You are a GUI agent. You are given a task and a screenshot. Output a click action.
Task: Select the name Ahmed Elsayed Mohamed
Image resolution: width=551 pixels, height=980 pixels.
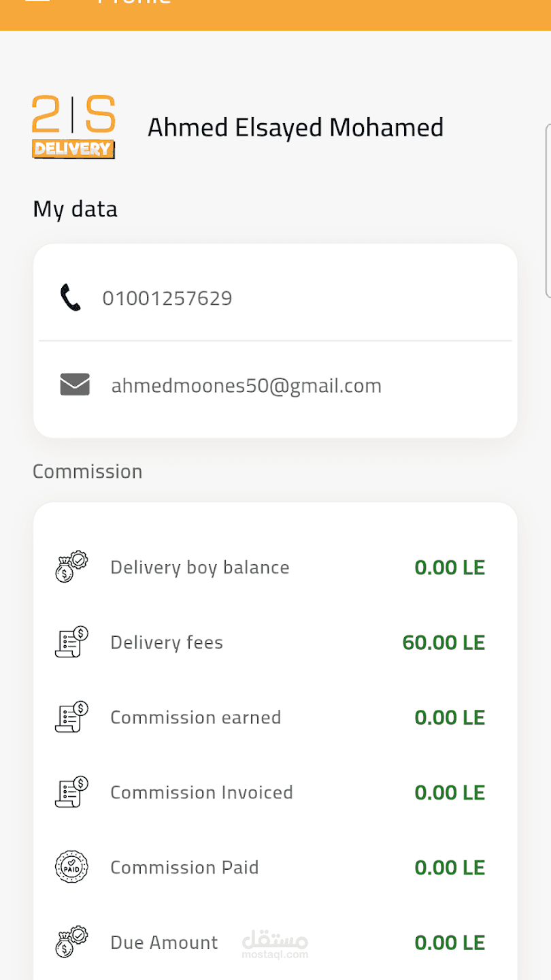295,128
